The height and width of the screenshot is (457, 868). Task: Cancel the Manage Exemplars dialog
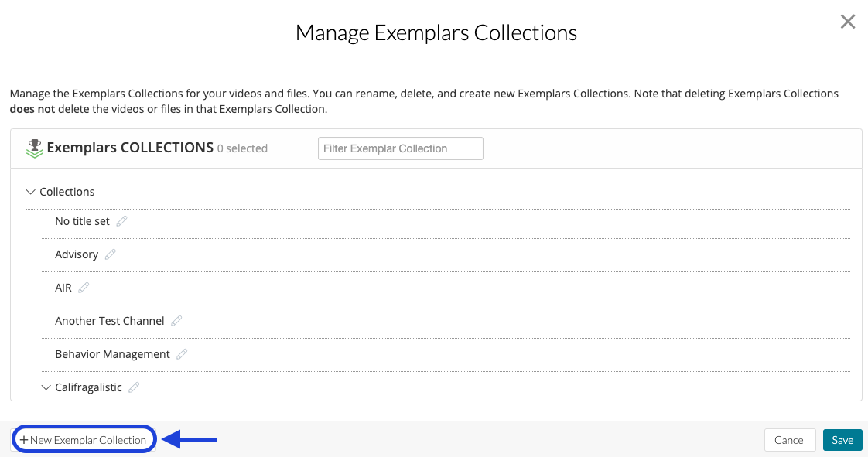pos(790,439)
